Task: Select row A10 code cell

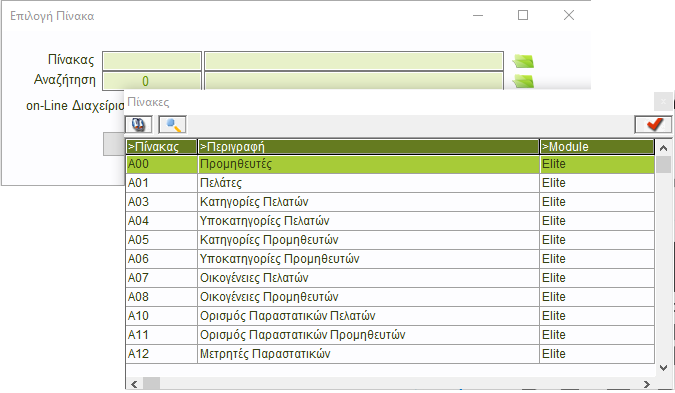Action: coord(161,316)
